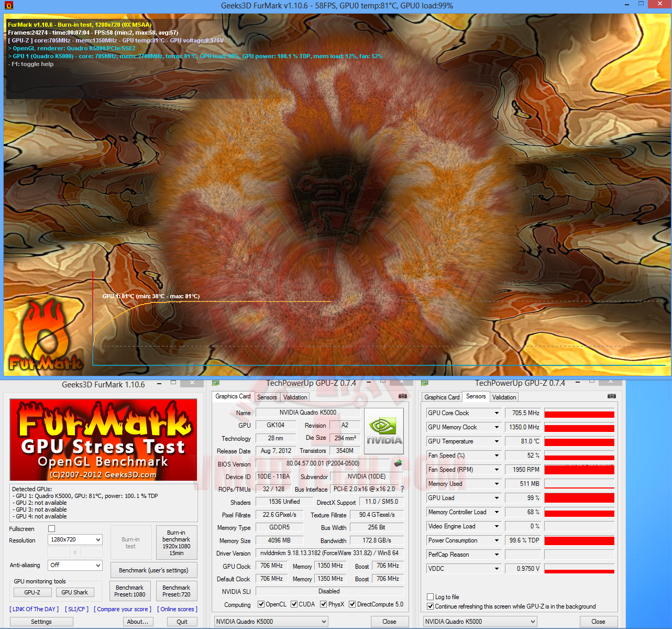Expand the Fan Speed (RPM) sensor dropdown
672x629 pixels.
(x=497, y=470)
